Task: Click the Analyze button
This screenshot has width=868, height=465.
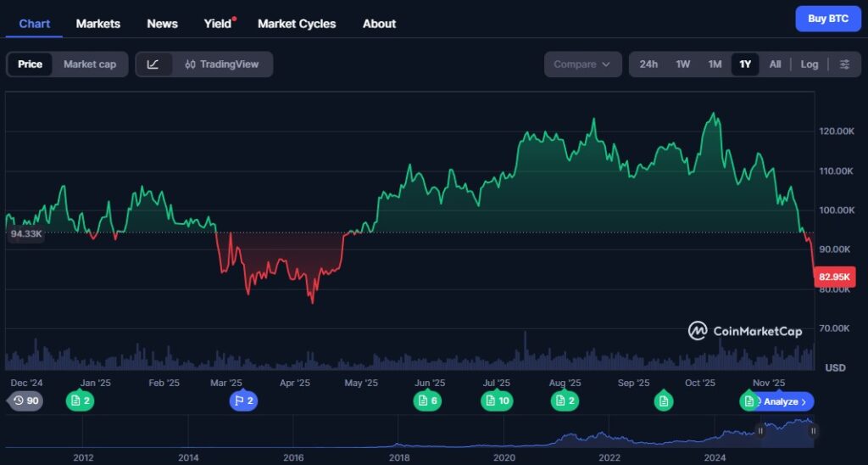Action: (x=784, y=402)
